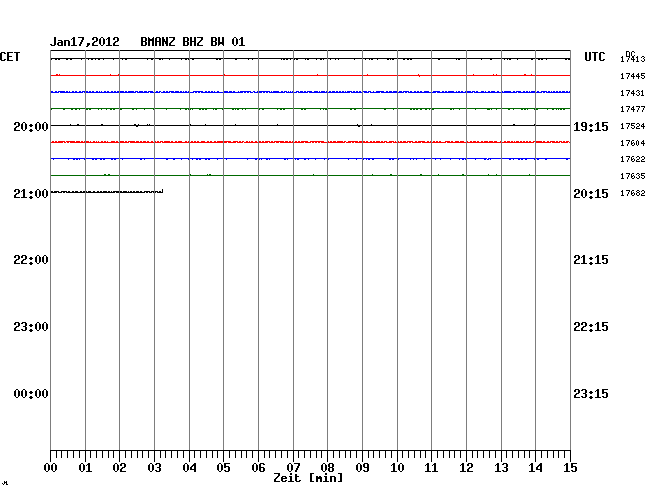Image resolution: width=650 pixels, height=494 pixels.
Task: Click the UTC time label "19:15"
Action: pyautogui.click(x=591, y=126)
